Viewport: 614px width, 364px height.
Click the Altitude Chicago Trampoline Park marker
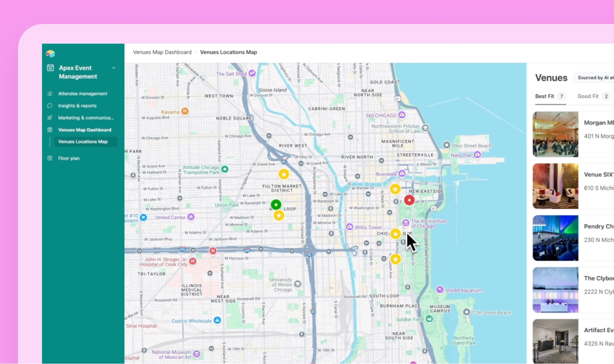tap(224, 168)
